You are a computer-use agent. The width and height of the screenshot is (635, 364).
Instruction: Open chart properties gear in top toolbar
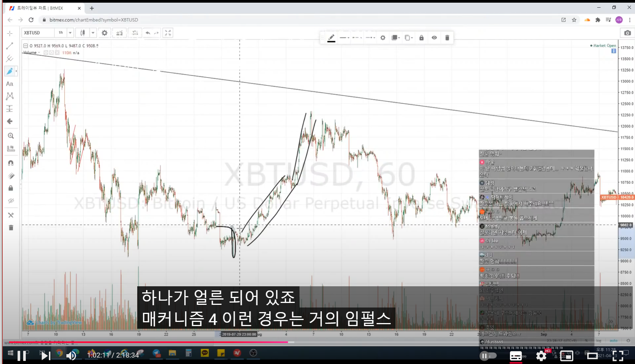pos(105,33)
